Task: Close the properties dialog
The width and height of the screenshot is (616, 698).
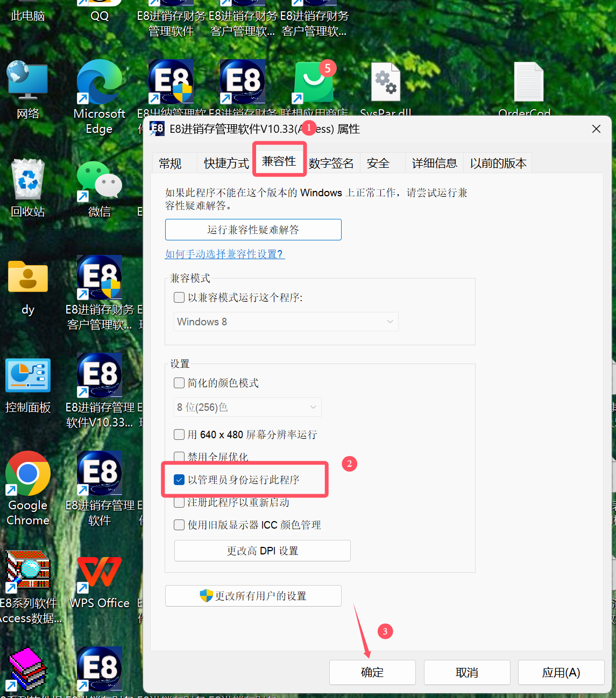Action: [x=596, y=129]
